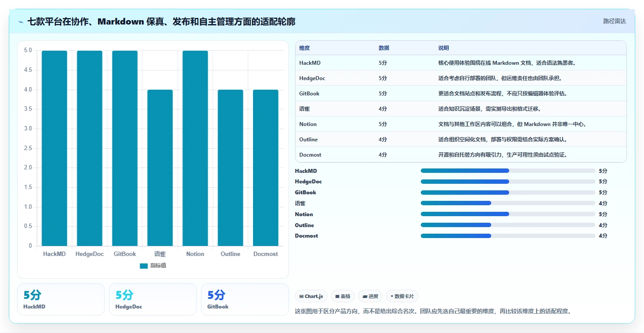This screenshot has height=333, width=644.
Task: Click the 路径雷达 label in the header
Action: [615, 21]
